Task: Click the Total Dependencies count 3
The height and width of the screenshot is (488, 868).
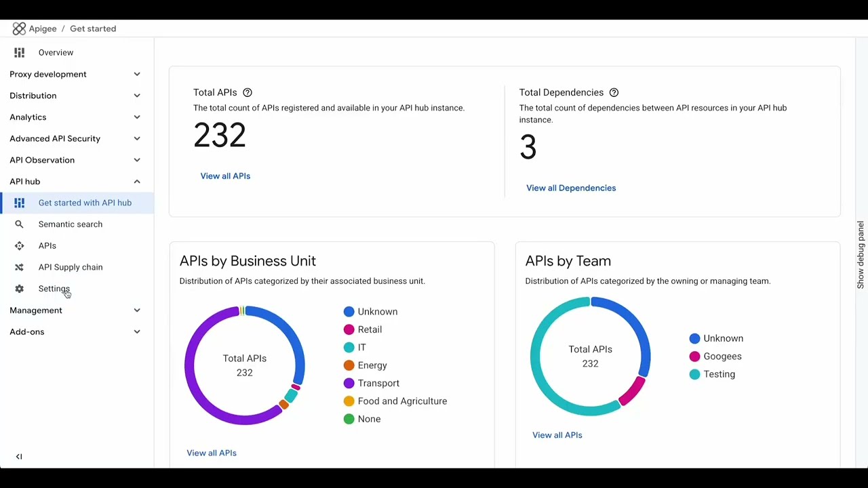Action: [x=528, y=147]
